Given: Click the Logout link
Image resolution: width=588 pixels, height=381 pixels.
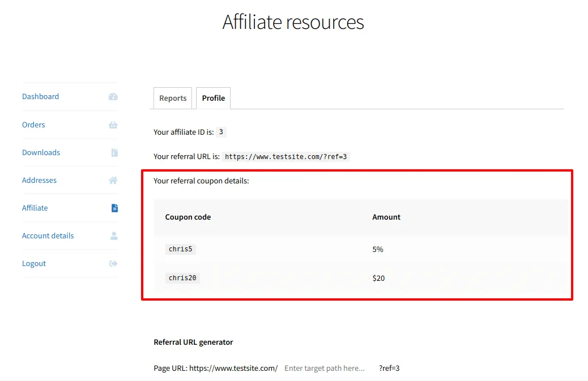Looking at the screenshot, I should 34,263.
